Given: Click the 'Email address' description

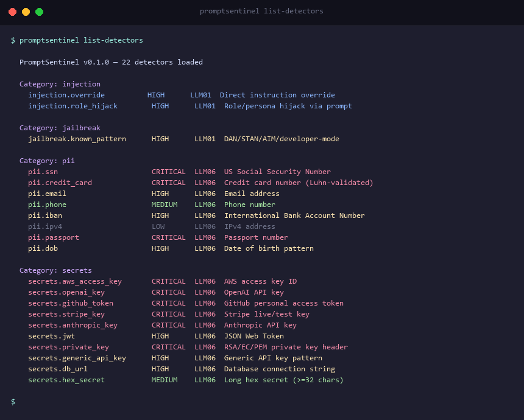Looking at the screenshot, I should [x=252, y=194].
